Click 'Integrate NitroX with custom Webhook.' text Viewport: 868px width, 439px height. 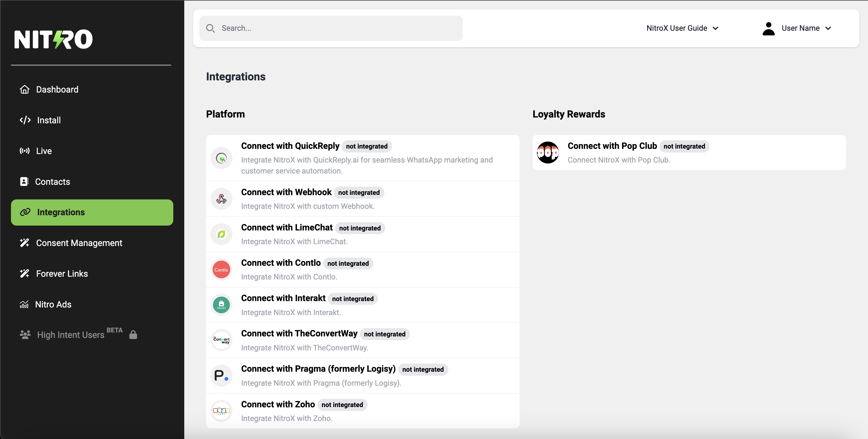(308, 206)
